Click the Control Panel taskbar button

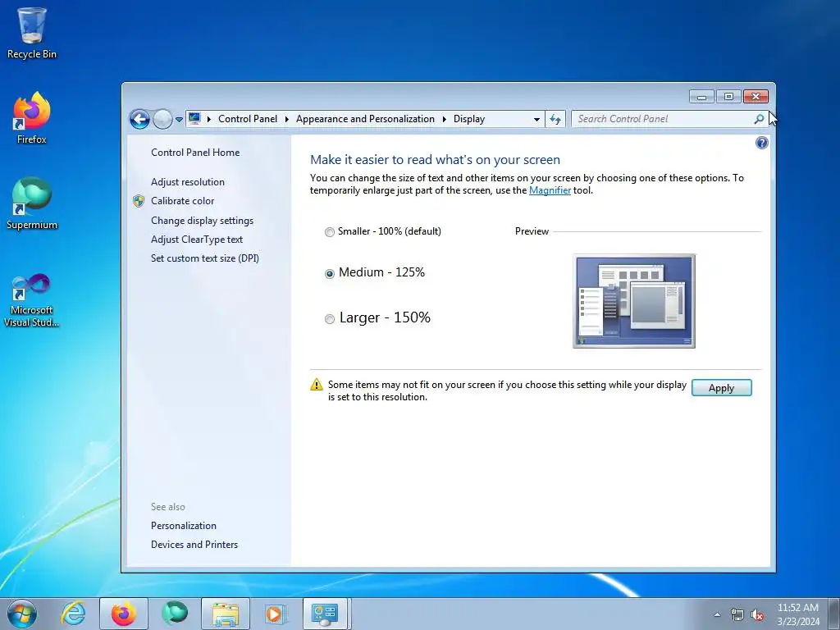click(x=326, y=614)
